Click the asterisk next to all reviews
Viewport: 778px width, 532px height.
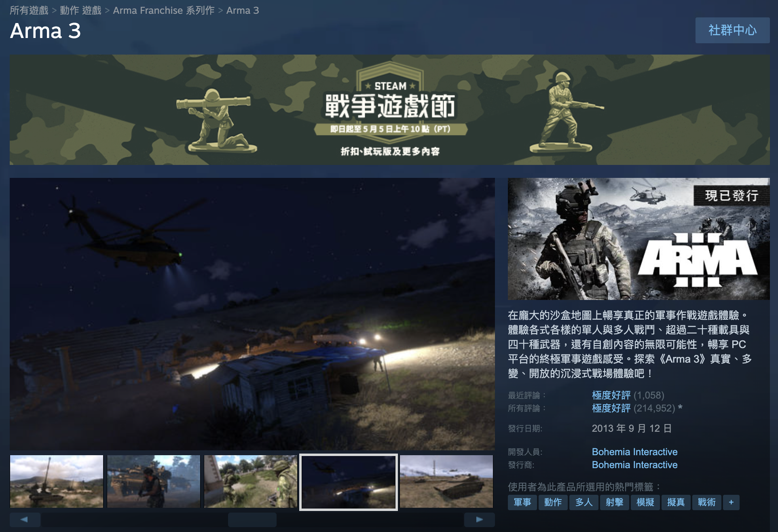click(x=681, y=408)
